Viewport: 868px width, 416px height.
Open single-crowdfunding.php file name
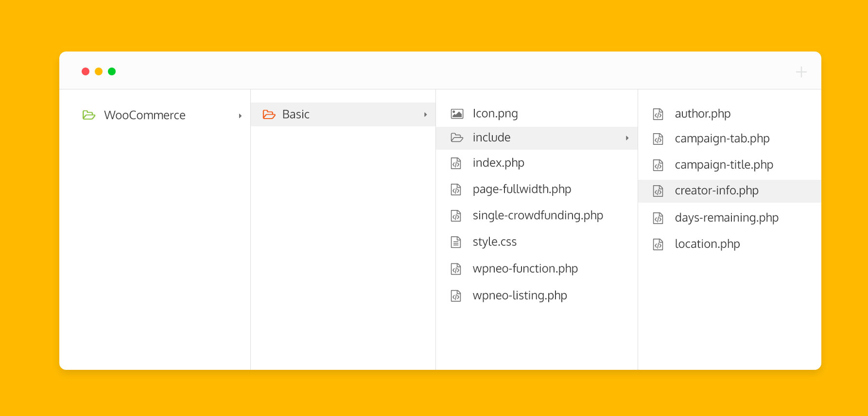(538, 216)
